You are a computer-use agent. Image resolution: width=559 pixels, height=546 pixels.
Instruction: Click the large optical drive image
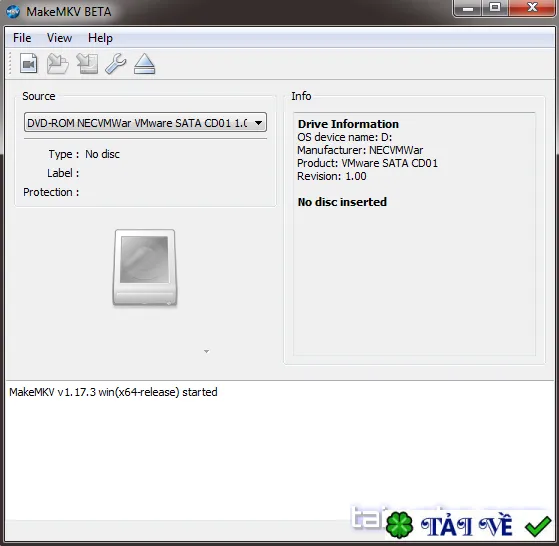(x=145, y=268)
